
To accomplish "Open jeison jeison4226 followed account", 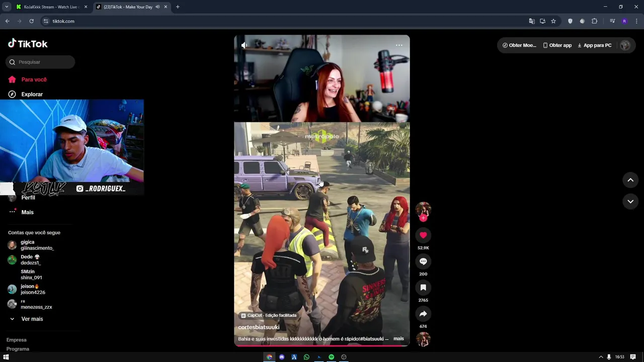I will (27, 289).
